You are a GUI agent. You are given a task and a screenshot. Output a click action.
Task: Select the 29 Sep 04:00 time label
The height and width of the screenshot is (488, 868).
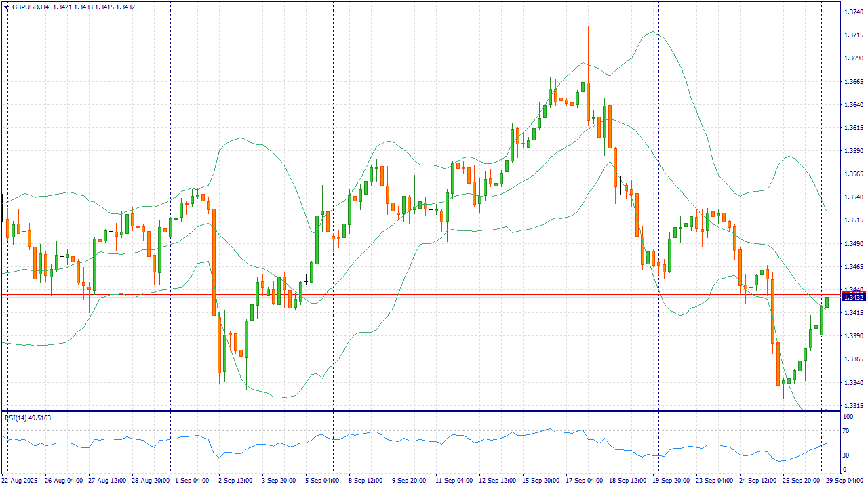coord(844,481)
